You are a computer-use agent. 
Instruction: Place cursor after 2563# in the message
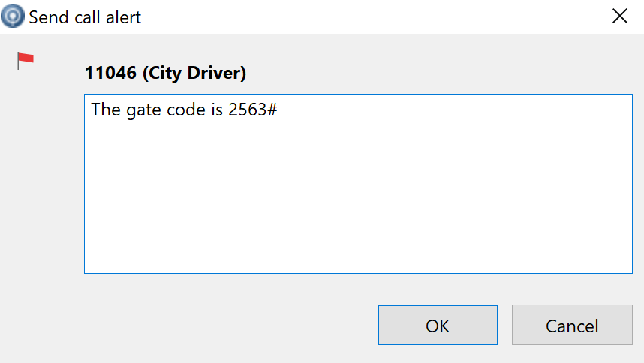click(x=278, y=109)
